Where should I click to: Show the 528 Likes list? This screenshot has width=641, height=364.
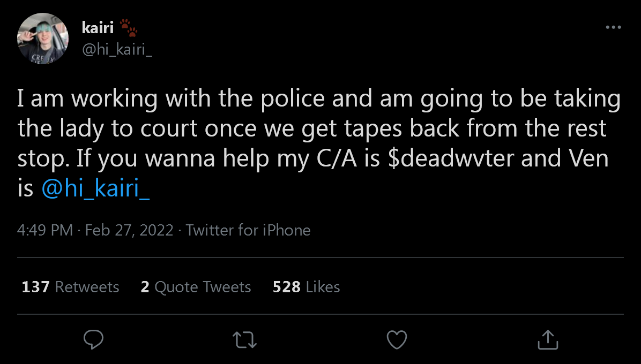click(306, 287)
